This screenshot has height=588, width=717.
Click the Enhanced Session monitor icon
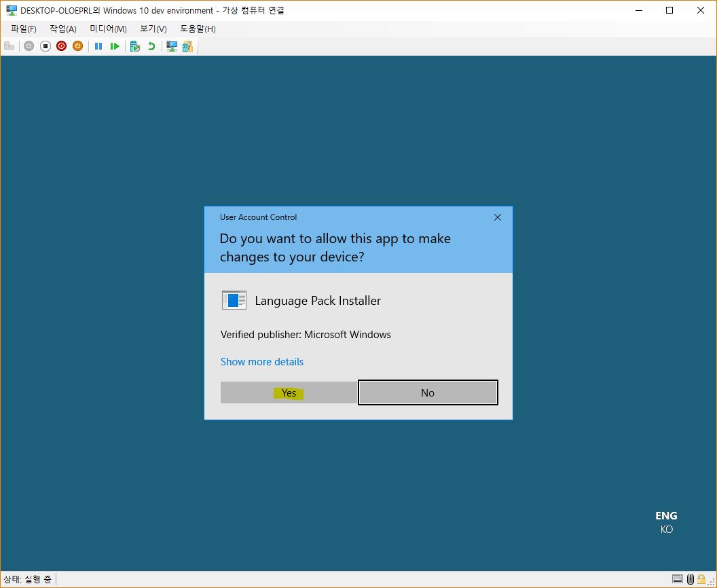coord(172,46)
